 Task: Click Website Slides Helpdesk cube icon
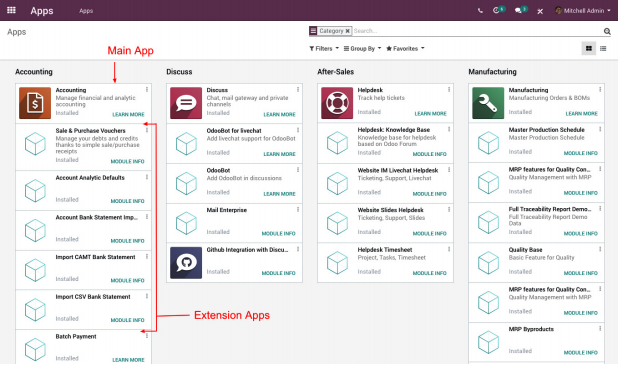pyautogui.click(x=337, y=223)
